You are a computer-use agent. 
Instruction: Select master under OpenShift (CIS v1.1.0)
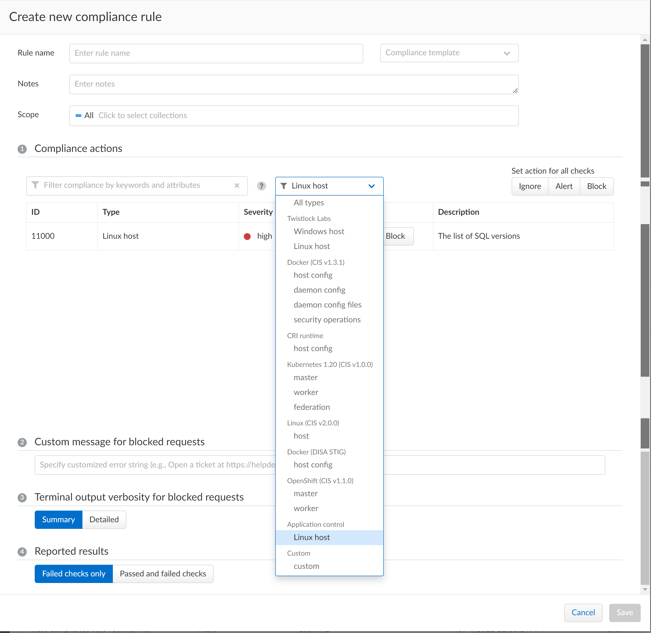(329, 494)
